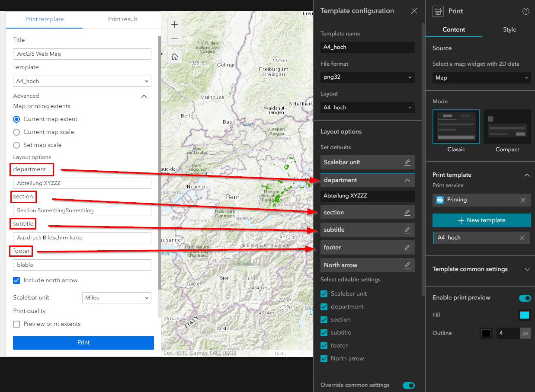The width and height of the screenshot is (535, 392).
Task: Click the pencil edit icon next to Scalebar unit
Action: pyautogui.click(x=407, y=162)
